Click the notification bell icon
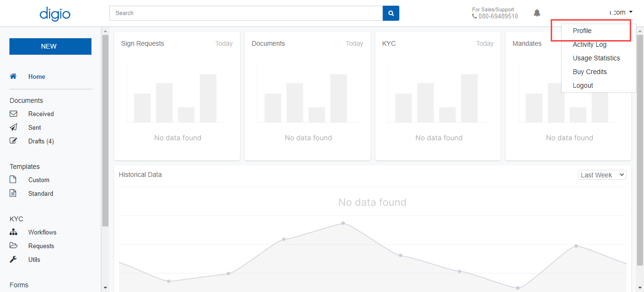 [x=537, y=13]
